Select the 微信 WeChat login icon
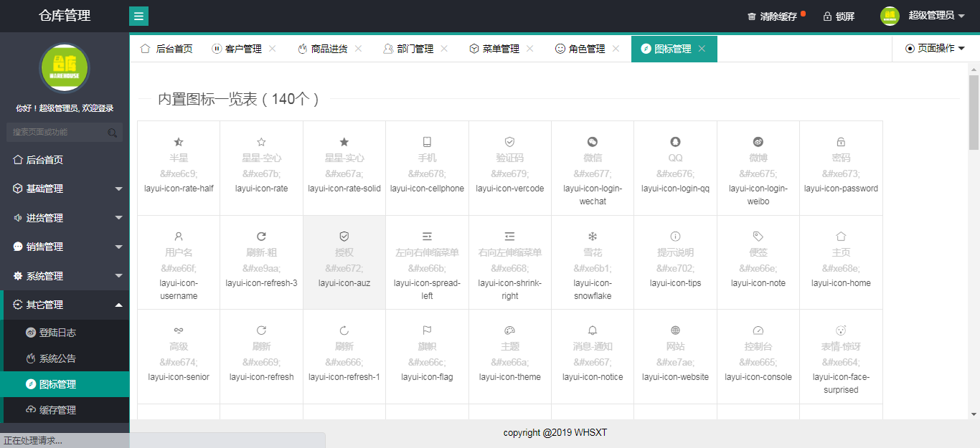Screen dimensions: 980x448 click(593, 168)
